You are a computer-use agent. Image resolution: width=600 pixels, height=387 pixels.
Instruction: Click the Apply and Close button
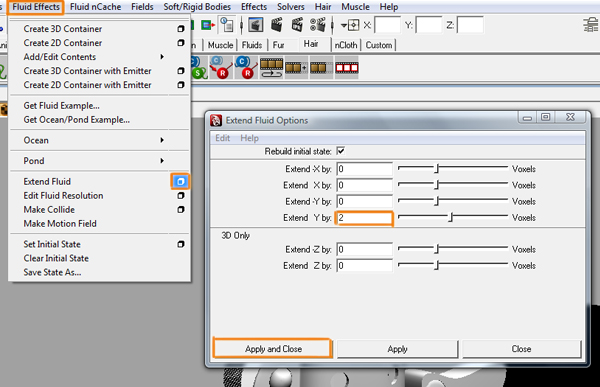pyautogui.click(x=273, y=349)
